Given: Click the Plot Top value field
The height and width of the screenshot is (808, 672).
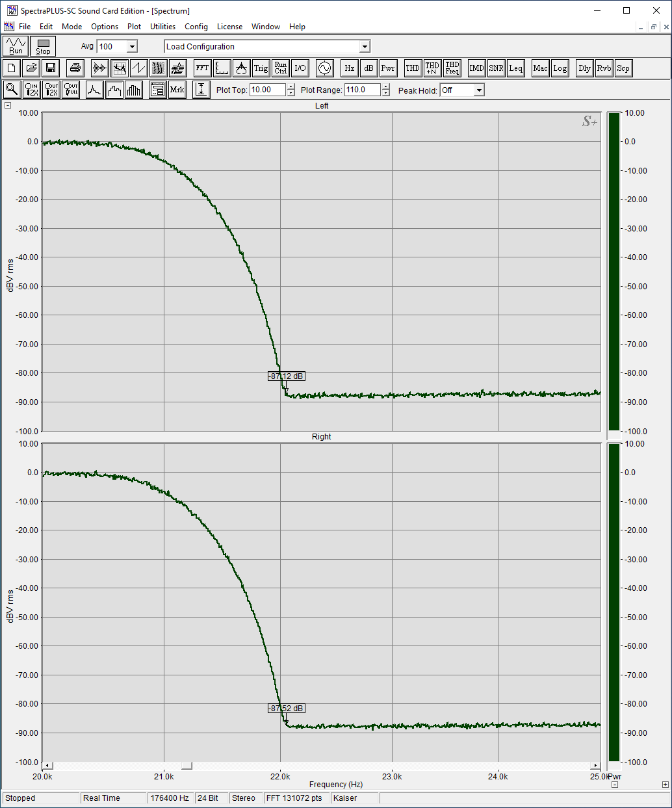Looking at the screenshot, I should pyautogui.click(x=268, y=90).
